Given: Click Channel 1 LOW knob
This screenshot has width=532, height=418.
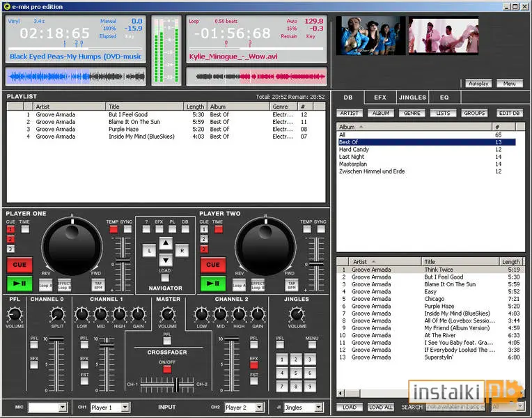Looking at the screenshot, I should tap(81, 314).
